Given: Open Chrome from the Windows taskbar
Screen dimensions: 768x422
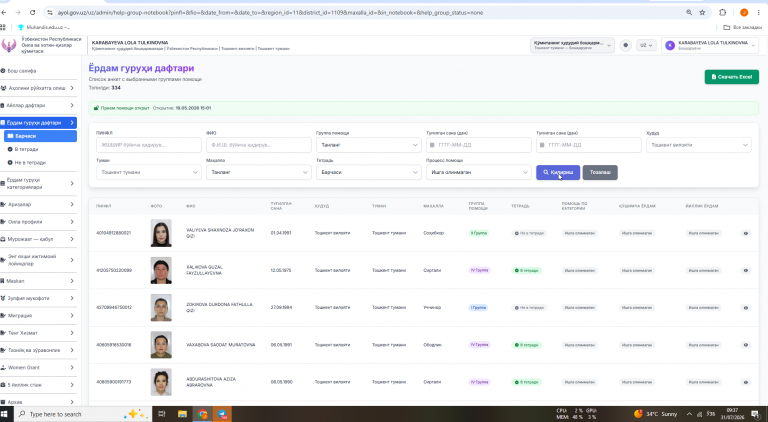Looking at the screenshot, I should (202, 414).
